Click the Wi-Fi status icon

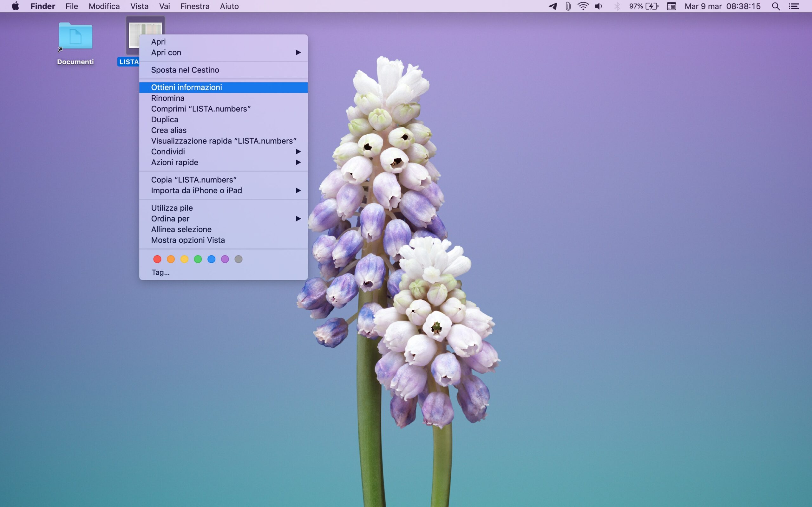click(583, 6)
